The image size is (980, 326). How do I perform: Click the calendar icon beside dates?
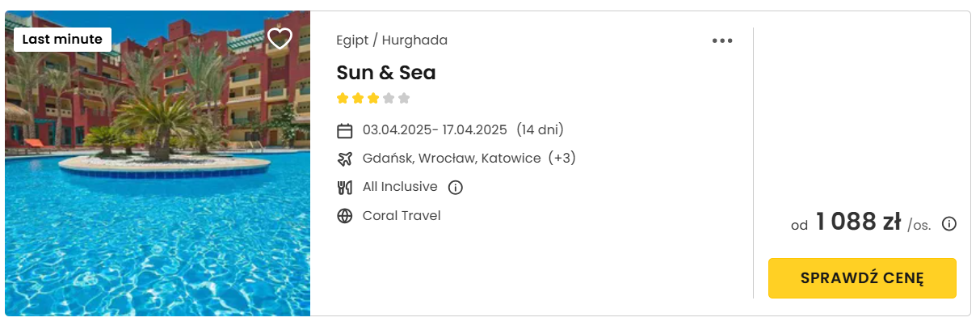[x=345, y=130]
